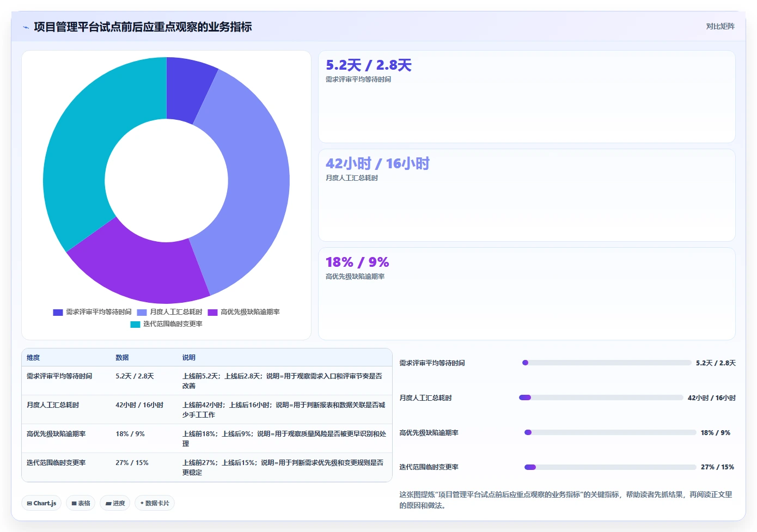The width and height of the screenshot is (757, 532).
Task: Click progress bar for 月度人工汇总耗时
Action: [601, 398]
